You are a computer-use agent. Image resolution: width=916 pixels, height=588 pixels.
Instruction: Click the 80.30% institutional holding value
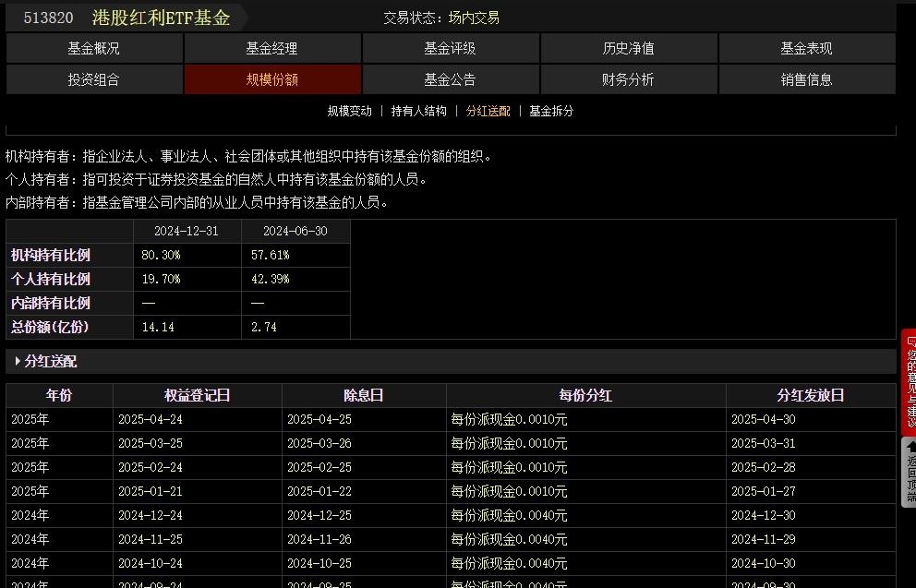click(x=161, y=255)
